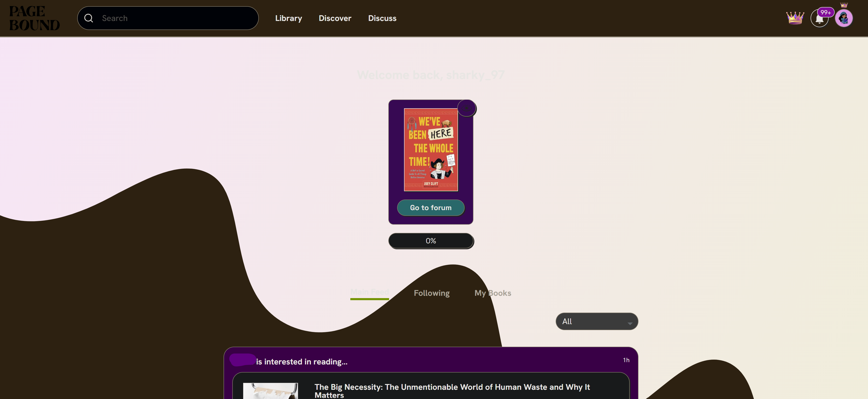Viewport: 868px width, 399px height.
Task: Click the 1h timestamp on feed post
Action: coord(626,360)
